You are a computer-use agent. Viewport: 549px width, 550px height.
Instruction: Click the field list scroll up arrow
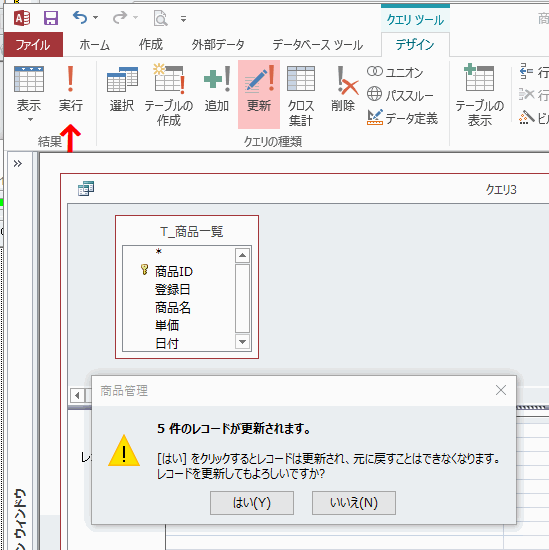(x=242, y=255)
